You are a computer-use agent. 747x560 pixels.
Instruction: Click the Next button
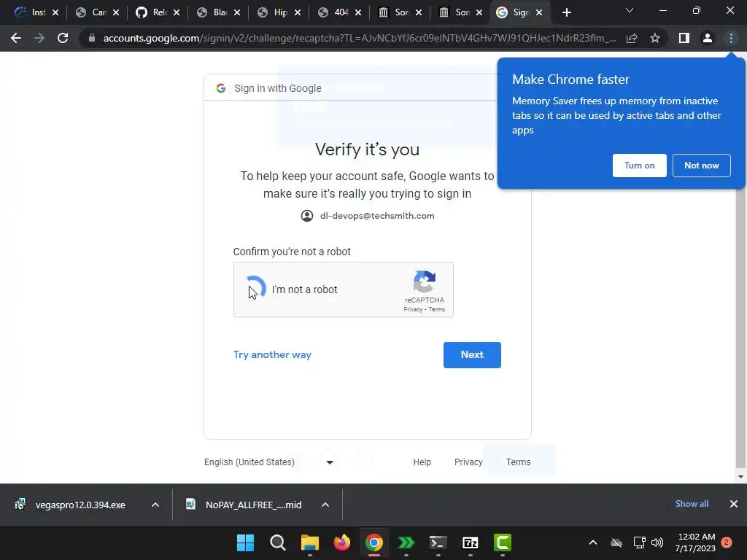472,355
